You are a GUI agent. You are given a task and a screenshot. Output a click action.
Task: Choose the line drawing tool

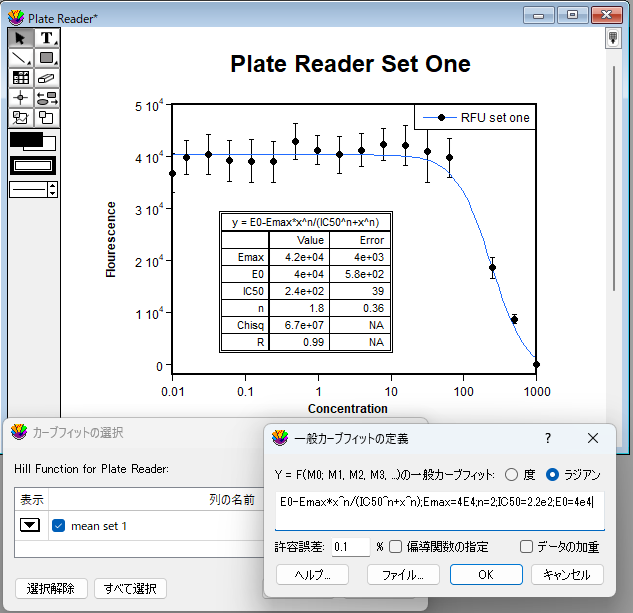(x=20, y=58)
